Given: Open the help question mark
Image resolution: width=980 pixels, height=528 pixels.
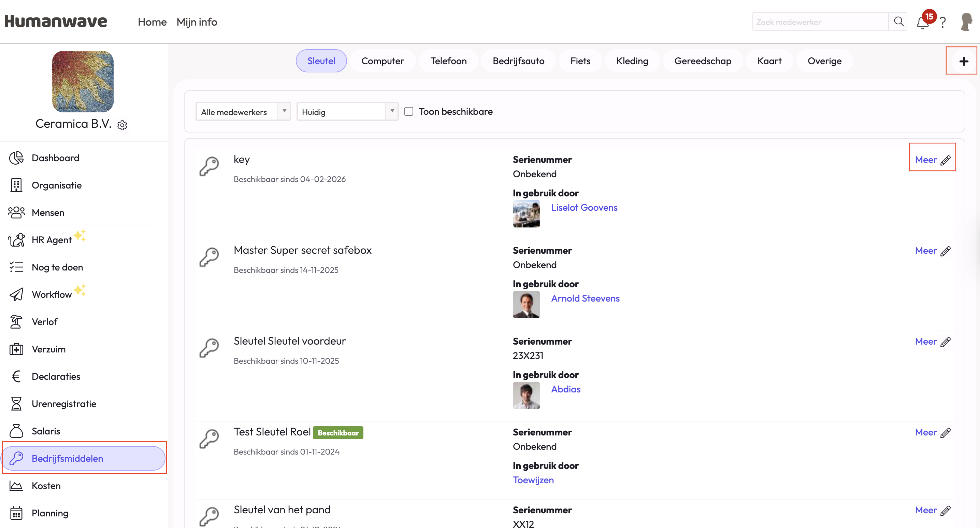Looking at the screenshot, I should coord(942,23).
